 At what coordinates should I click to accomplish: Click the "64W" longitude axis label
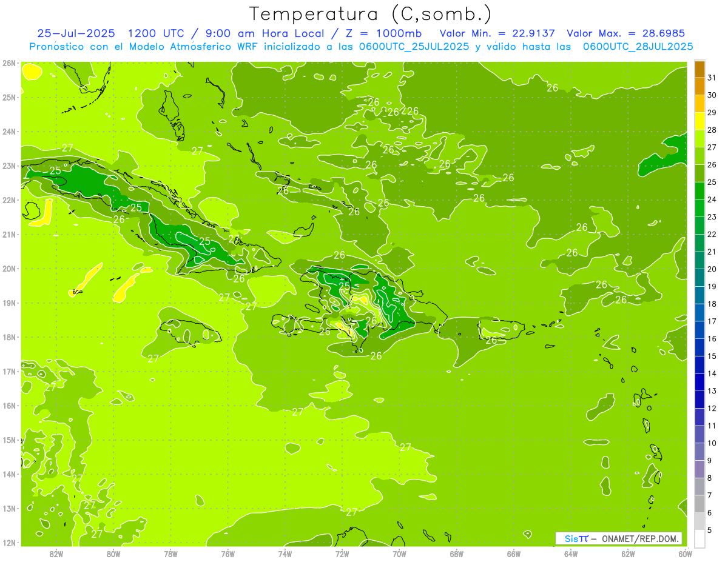click(571, 554)
